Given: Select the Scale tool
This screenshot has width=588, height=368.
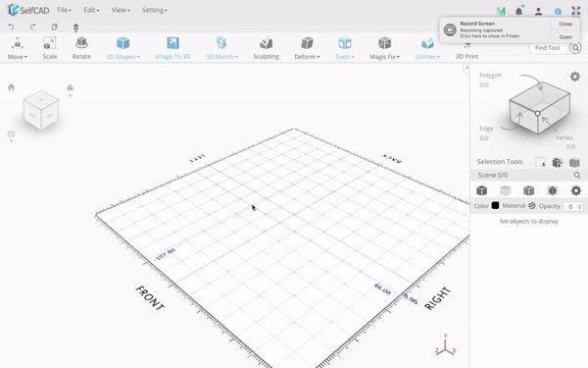Looking at the screenshot, I should (x=50, y=48).
